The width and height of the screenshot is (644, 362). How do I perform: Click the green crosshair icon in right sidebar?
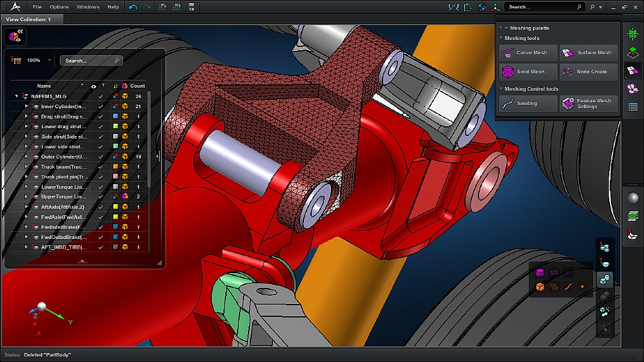click(x=632, y=34)
